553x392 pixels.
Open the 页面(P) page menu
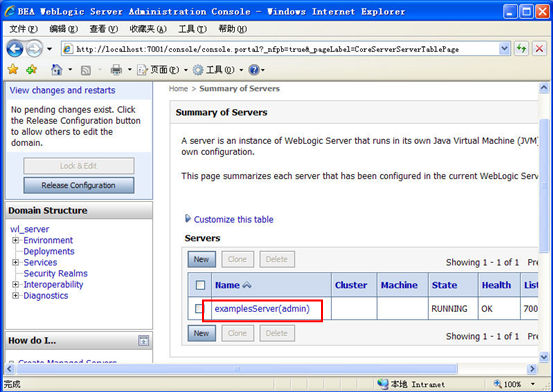162,70
